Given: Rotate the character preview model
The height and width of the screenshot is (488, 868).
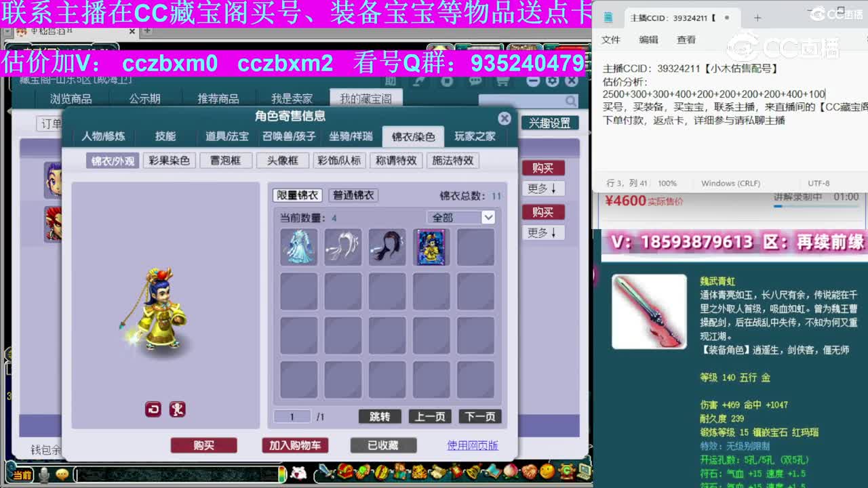Looking at the screenshot, I should (x=153, y=409).
